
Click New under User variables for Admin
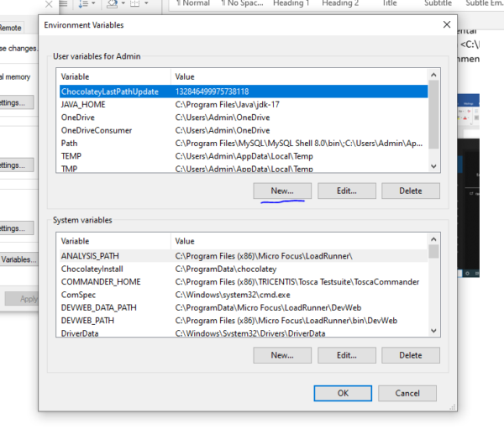pyautogui.click(x=282, y=191)
